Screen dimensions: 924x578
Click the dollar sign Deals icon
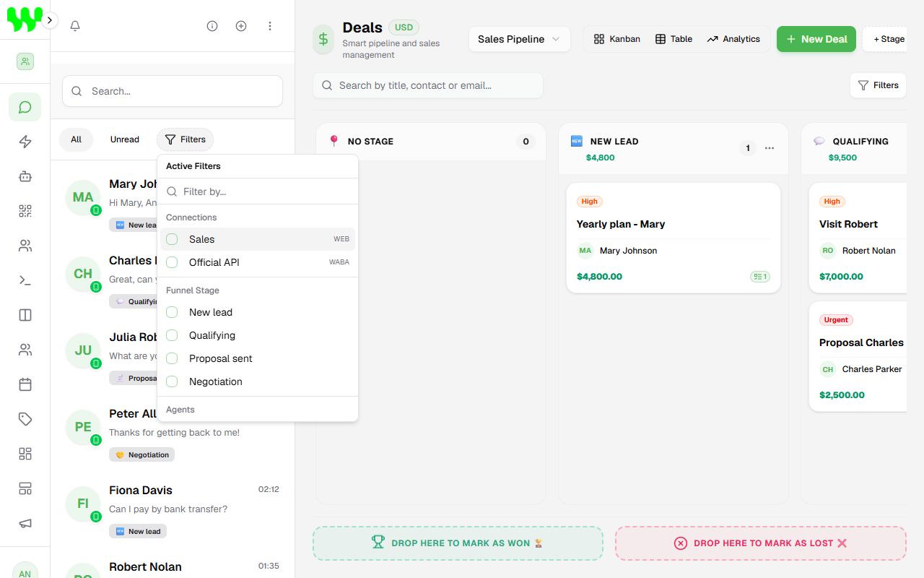[x=323, y=39]
